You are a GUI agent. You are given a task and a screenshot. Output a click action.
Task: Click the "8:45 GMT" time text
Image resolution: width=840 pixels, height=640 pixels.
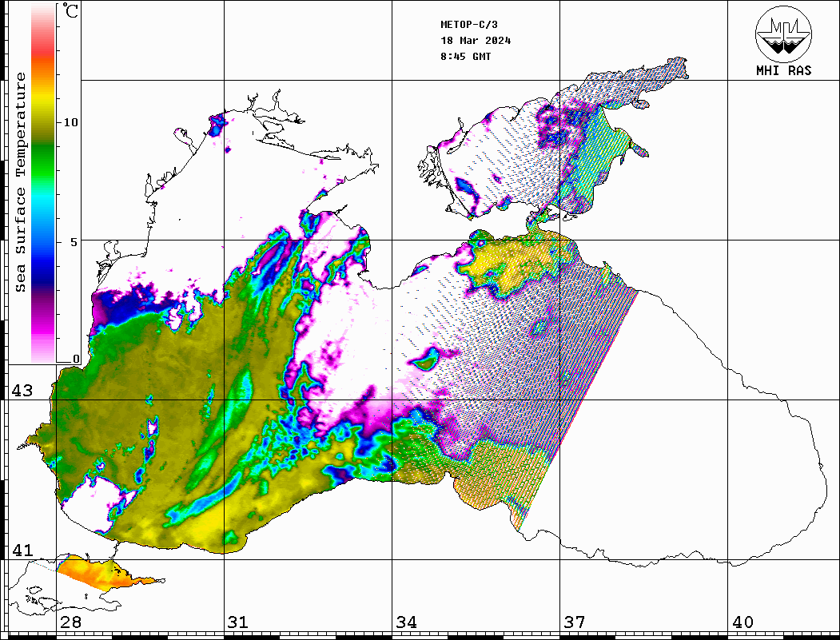[x=466, y=57]
